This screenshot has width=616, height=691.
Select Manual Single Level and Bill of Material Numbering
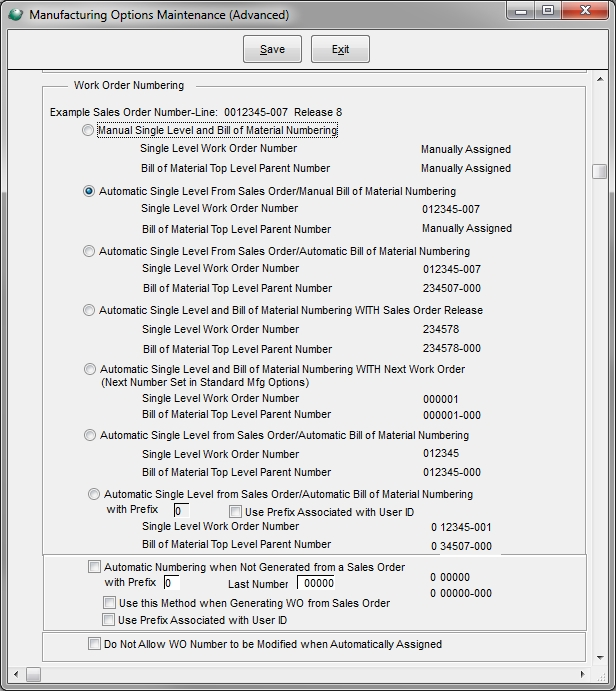click(x=88, y=130)
